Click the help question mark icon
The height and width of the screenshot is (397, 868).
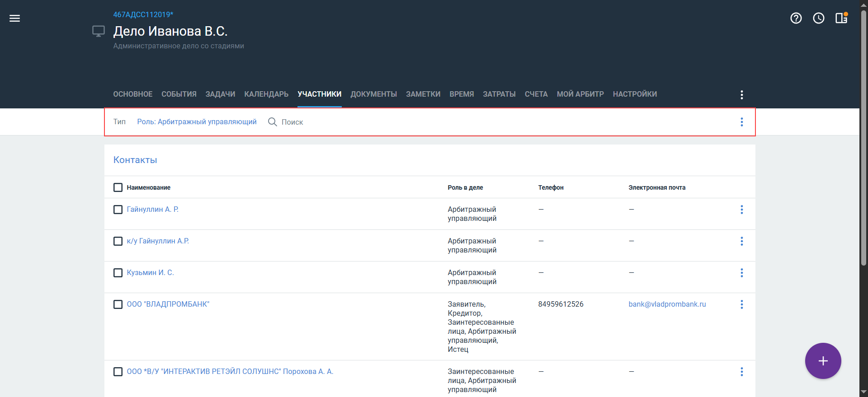(796, 18)
